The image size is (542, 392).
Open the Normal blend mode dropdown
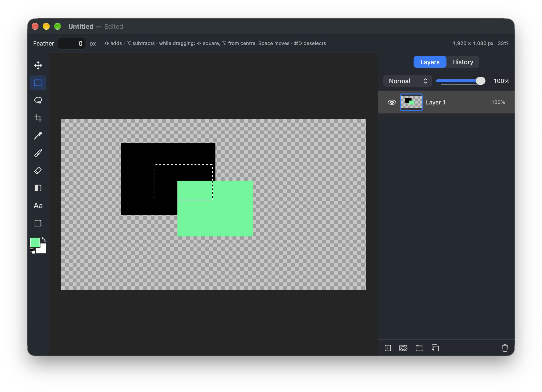407,81
